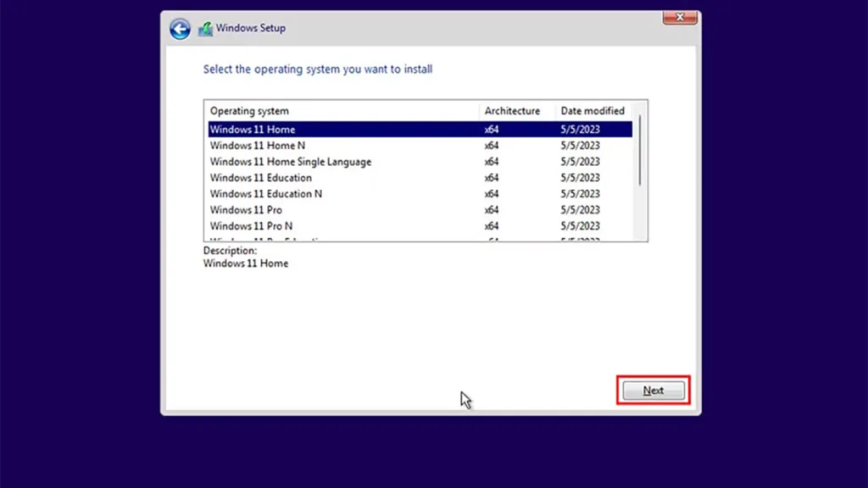The width and height of the screenshot is (868, 488).
Task: Click Next to continue installation
Action: point(654,390)
